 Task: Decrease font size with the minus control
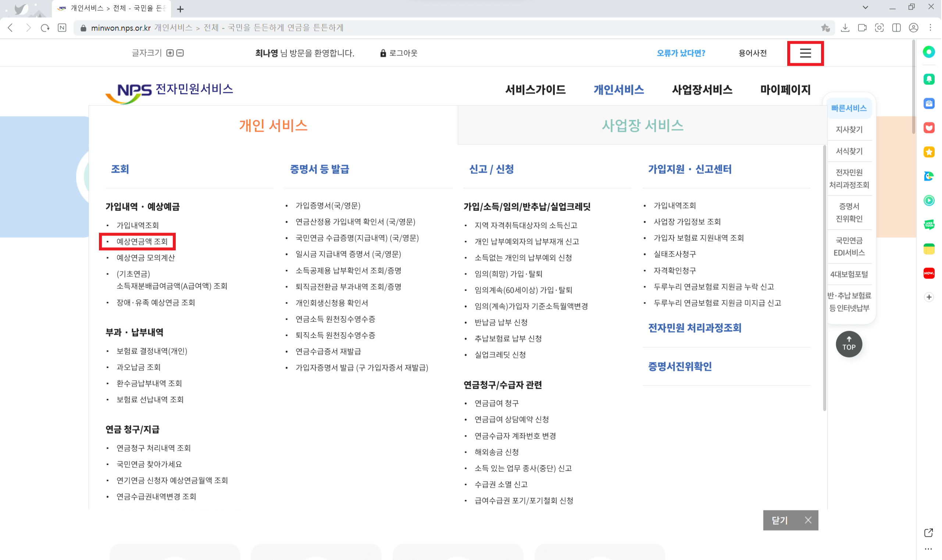(180, 53)
